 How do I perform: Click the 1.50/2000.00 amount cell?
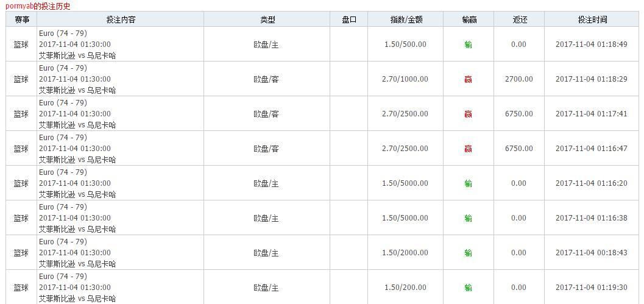pyautogui.click(x=405, y=253)
